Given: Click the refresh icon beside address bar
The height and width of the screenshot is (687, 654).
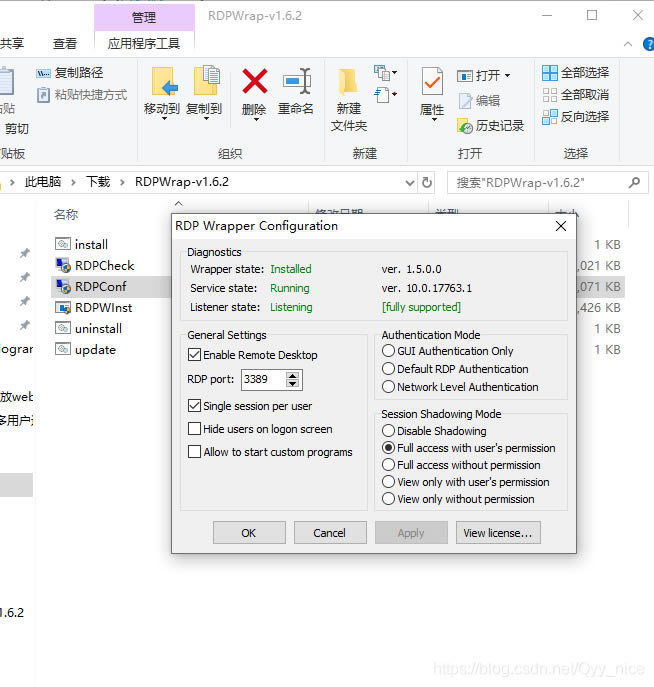Looking at the screenshot, I should pos(427,182).
